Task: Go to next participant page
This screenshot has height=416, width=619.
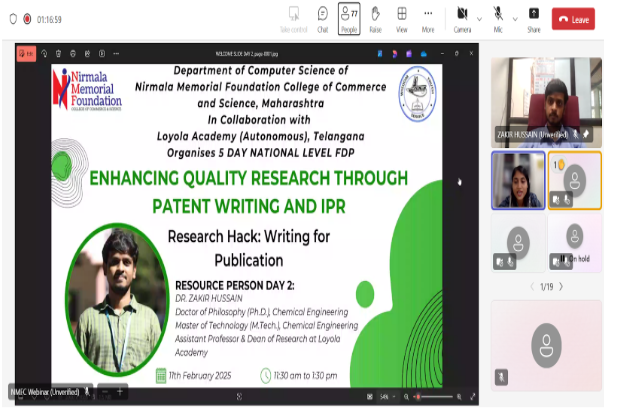Action: pos(561,287)
